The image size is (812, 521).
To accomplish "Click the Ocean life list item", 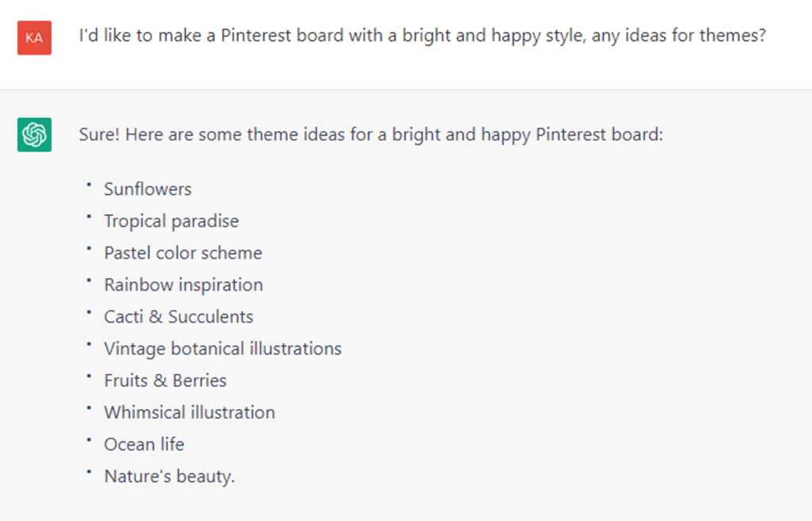I will click(144, 444).
